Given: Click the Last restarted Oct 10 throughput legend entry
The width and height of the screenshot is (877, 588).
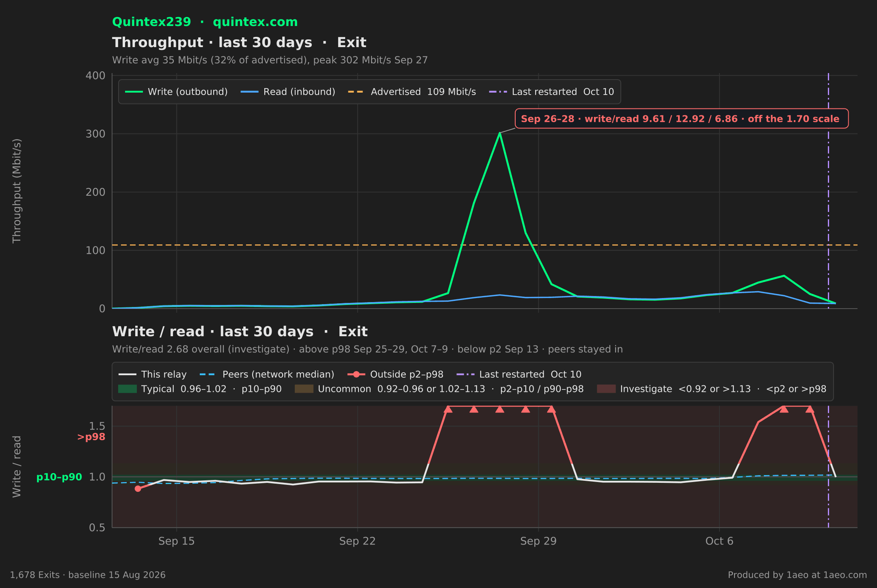Looking at the screenshot, I should click(552, 92).
